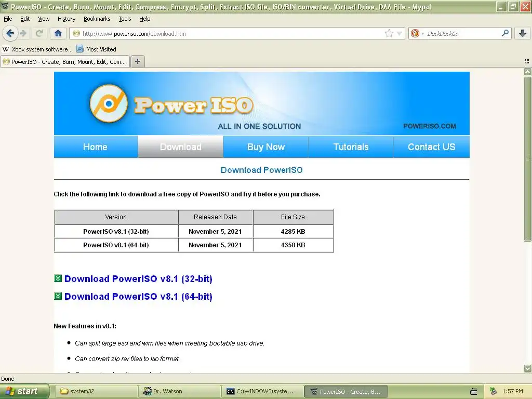
Task: Go to the browser Home page icon
Action: click(58, 33)
